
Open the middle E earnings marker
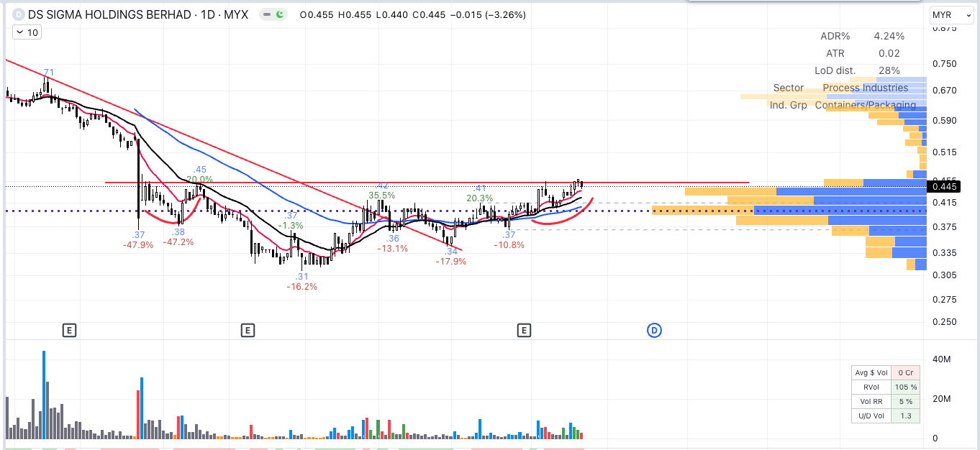click(247, 331)
